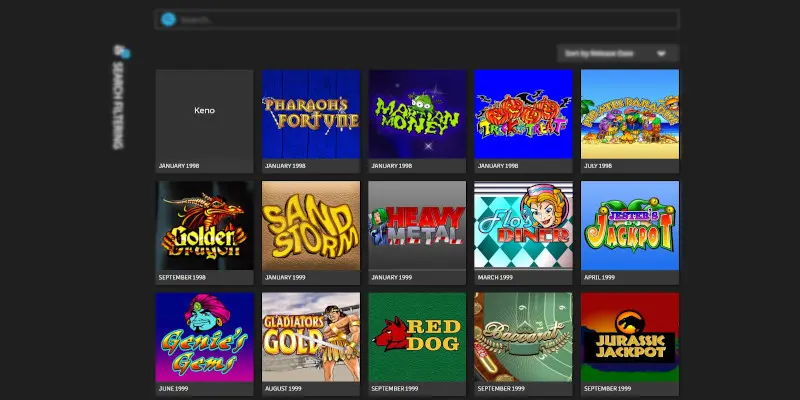Select the Genie's Gems game thumbnail
The width and height of the screenshot is (800, 400).
pyautogui.click(x=205, y=337)
